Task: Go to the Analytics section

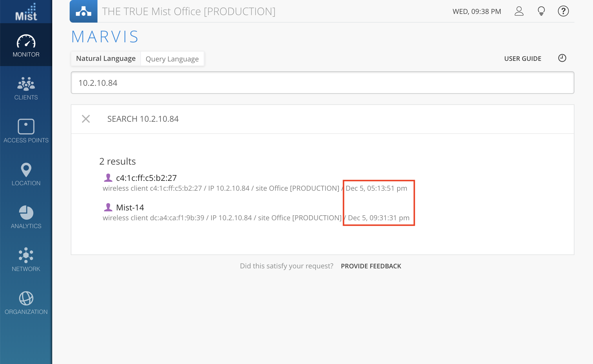Action: pyautogui.click(x=26, y=217)
